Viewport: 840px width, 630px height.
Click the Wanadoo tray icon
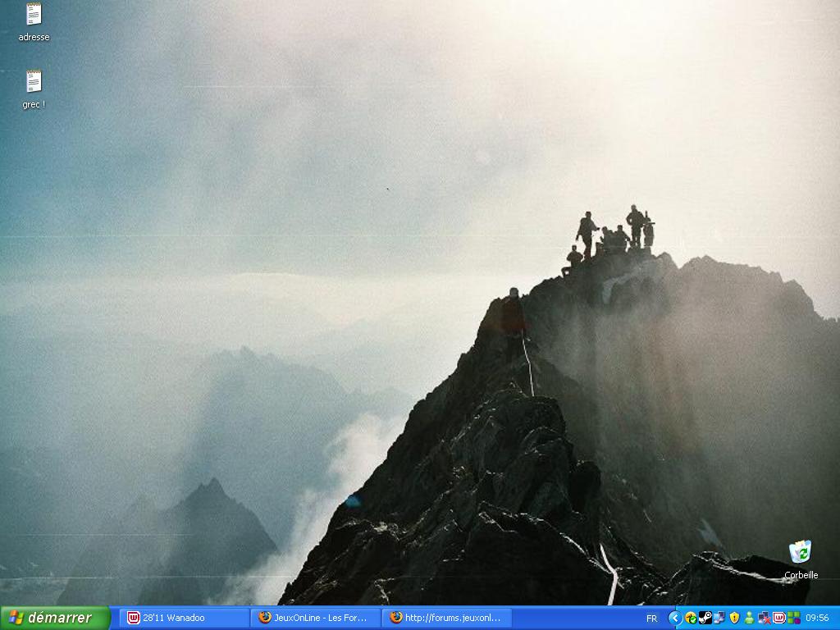779,619
